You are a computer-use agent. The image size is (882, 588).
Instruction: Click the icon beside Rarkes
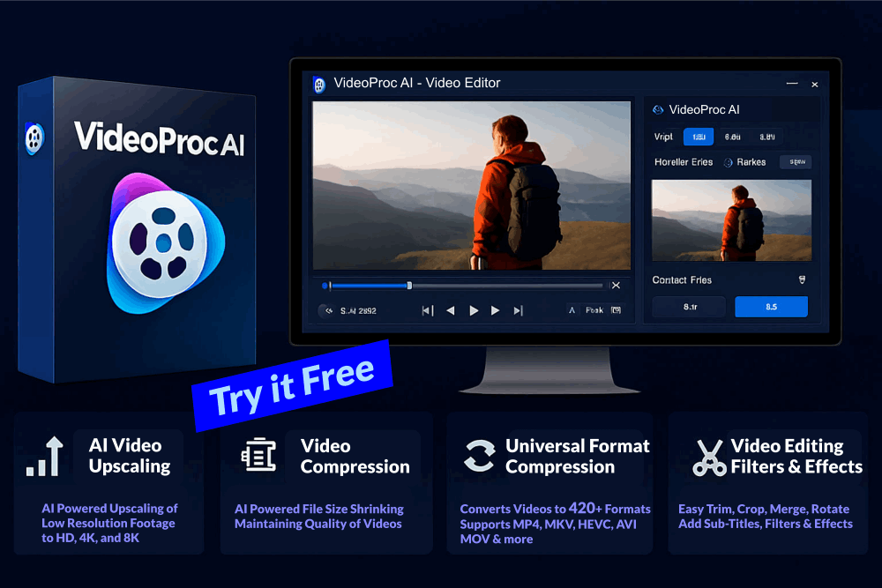728,162
